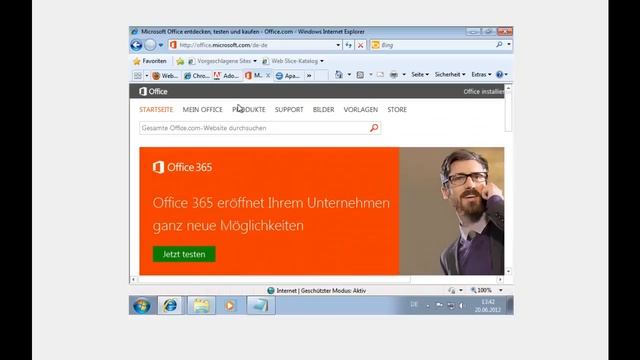The height and width of the screenshot is (360, 640).
Task: Switch to the Chro... tab
Action: click(196, 76)
